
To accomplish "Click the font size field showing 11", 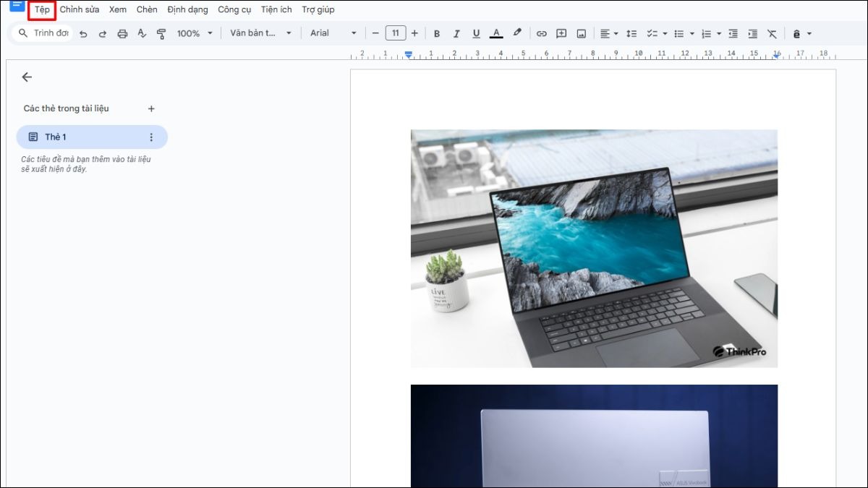I will [x=396, y=33].
